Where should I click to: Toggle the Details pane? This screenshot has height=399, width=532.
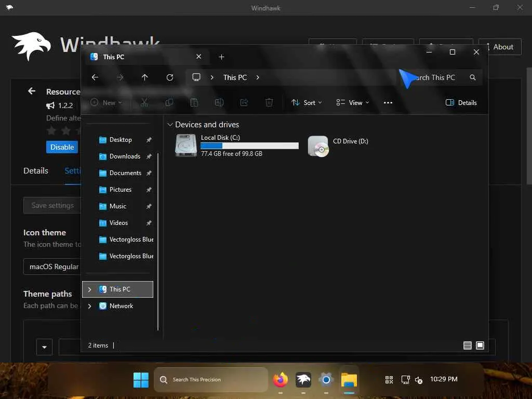point(461,102)
